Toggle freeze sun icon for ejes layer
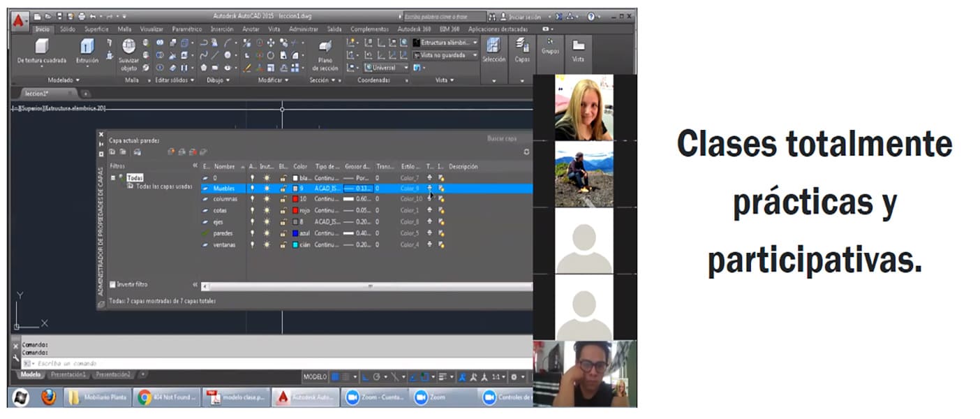 (x=266, y=222)
